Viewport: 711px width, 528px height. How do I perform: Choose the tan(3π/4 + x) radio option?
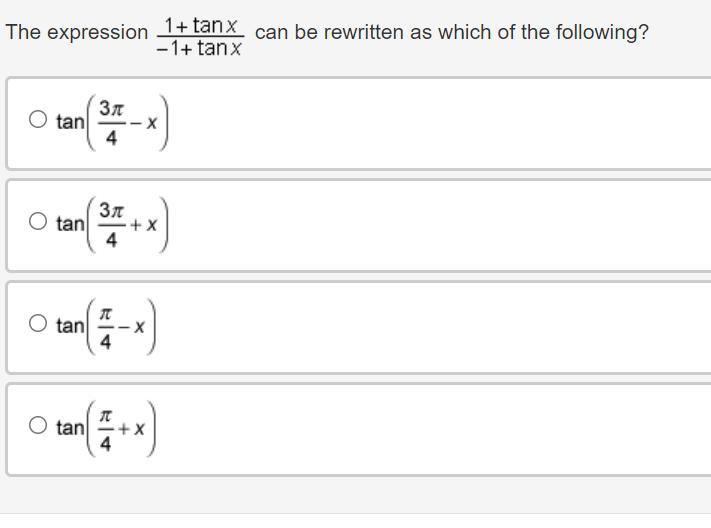pos(38,223)
